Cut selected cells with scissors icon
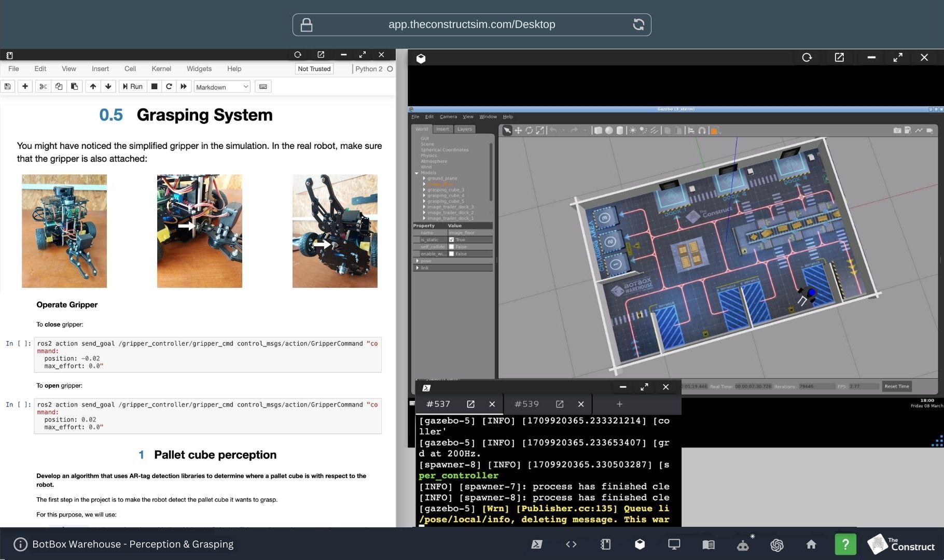944x560 pixels. (x=43, y=87)
